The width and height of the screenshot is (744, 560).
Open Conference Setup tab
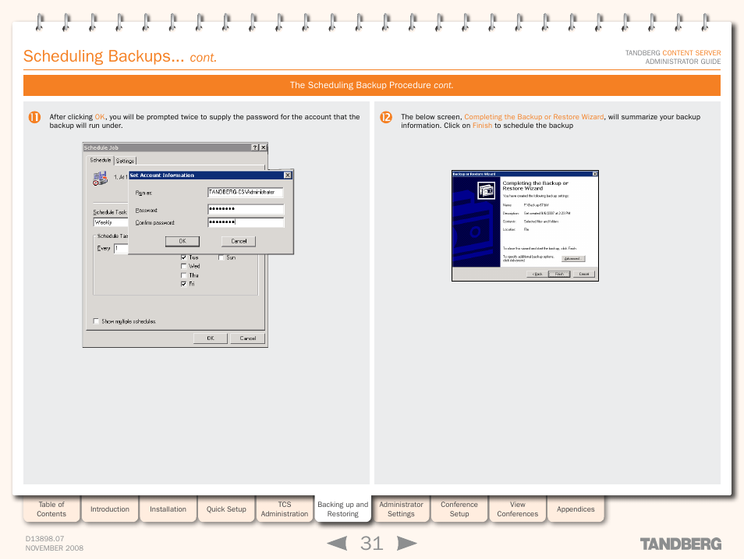[459, 509]
